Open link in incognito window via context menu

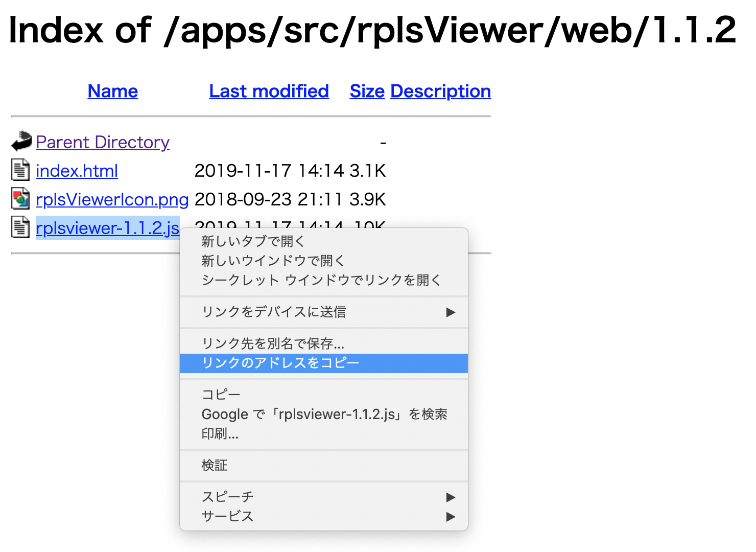point(321,280)
